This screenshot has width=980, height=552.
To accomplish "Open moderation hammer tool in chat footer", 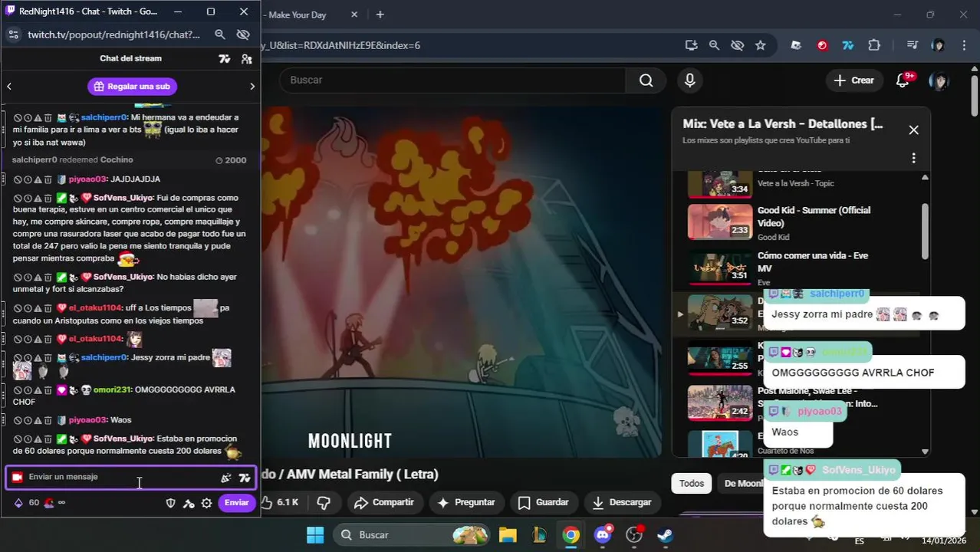I will click(189, 503).
